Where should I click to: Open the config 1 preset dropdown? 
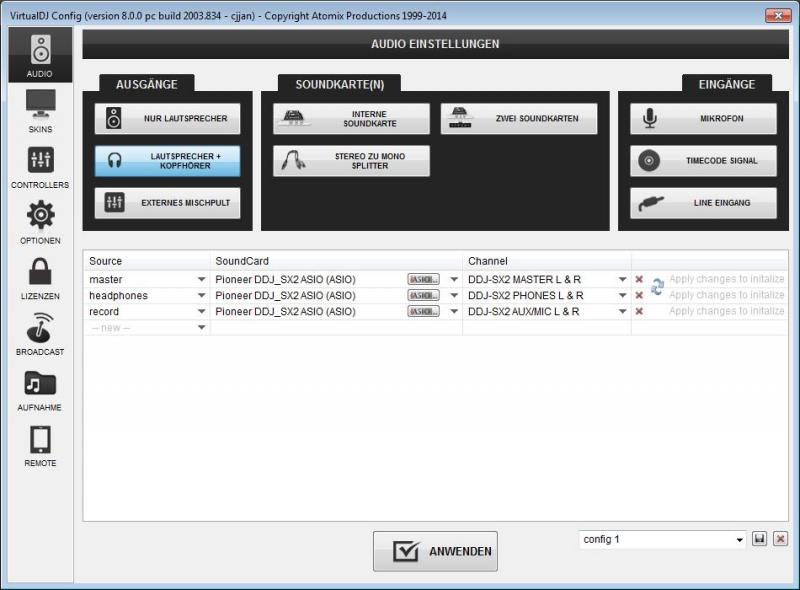(740, 540)
